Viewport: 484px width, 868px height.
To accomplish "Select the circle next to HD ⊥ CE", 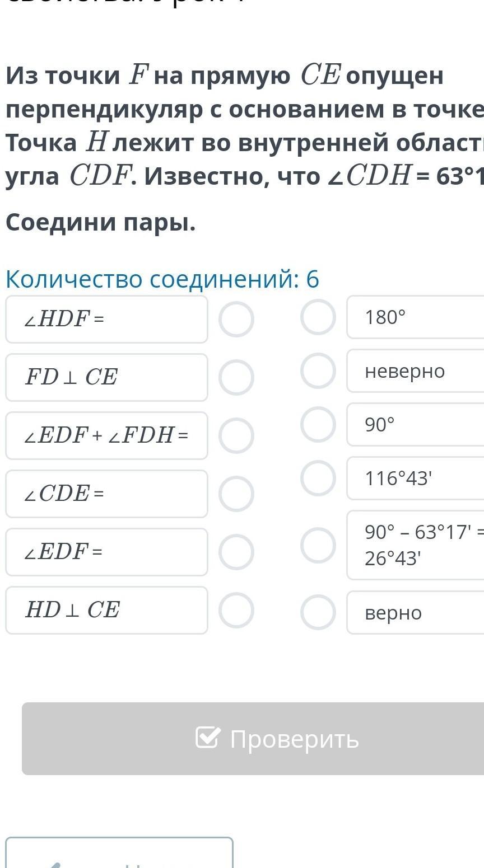I will [x=236, y=610].
